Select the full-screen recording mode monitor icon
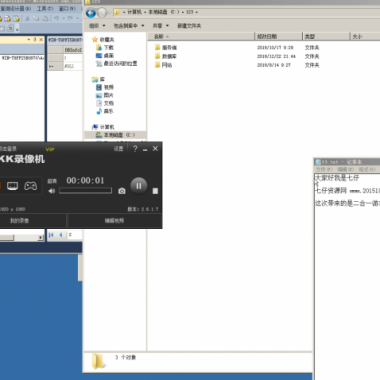380x380 pixels. tap(12, 186)
